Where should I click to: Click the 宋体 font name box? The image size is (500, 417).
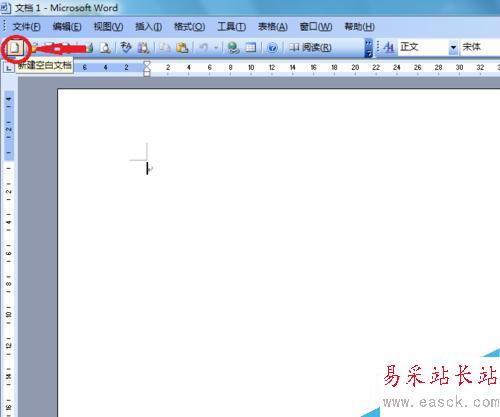480,47
